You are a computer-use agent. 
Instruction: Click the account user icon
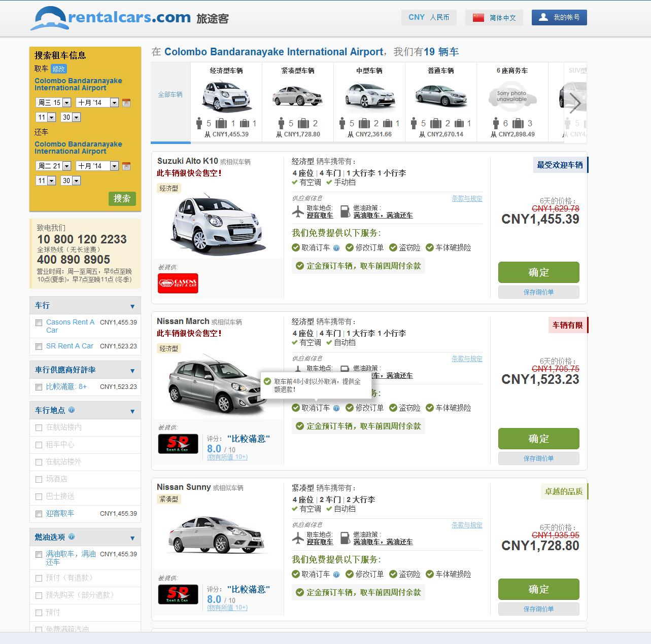tap(543, 17)
